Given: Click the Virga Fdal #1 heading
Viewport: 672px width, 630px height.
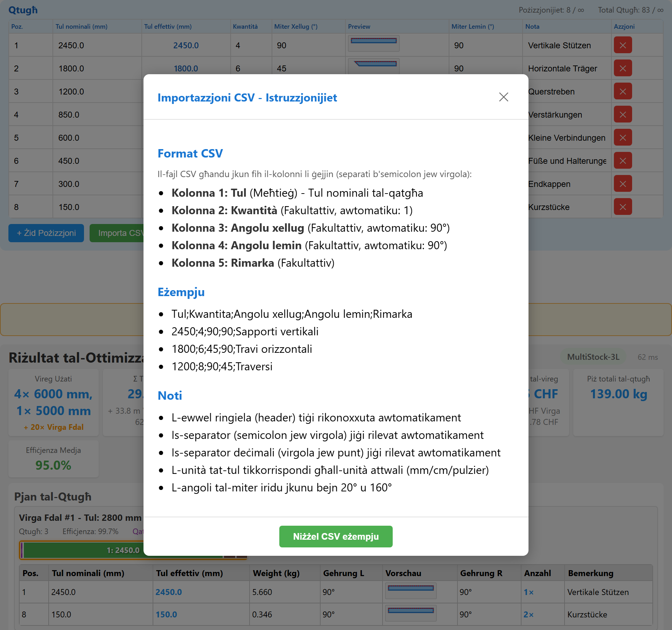Looking at the screenshot, I should click(80, 518).
